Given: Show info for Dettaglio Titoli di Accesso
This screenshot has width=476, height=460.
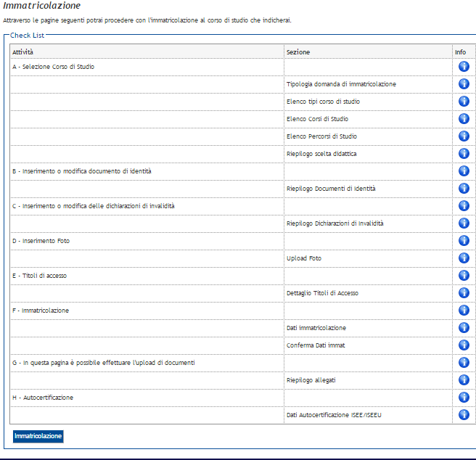Looking at the screenshot, I should pos(464,292).
